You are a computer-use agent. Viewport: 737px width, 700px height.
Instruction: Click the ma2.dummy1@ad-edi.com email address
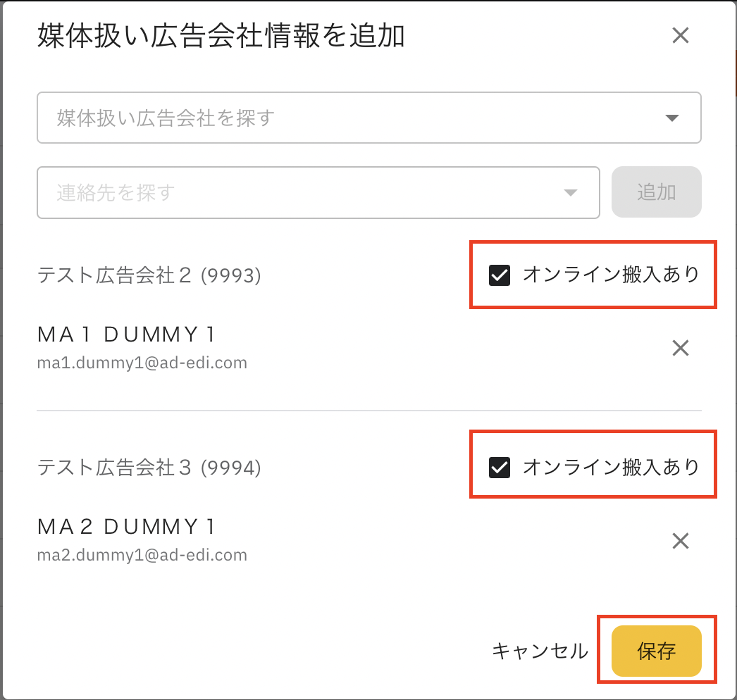[142, 555]
